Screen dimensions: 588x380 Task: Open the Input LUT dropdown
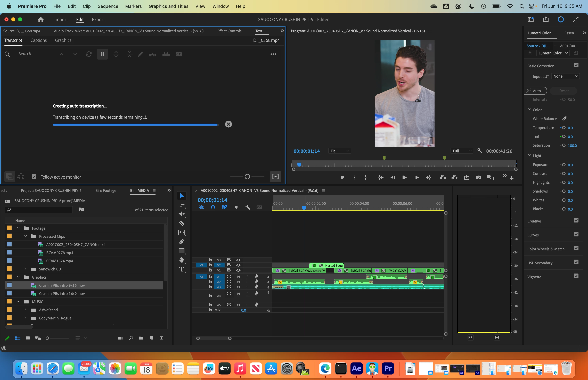pos(565,76)
